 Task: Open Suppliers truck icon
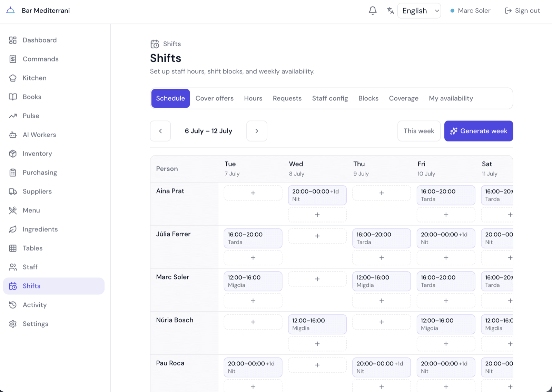[13, 192]
